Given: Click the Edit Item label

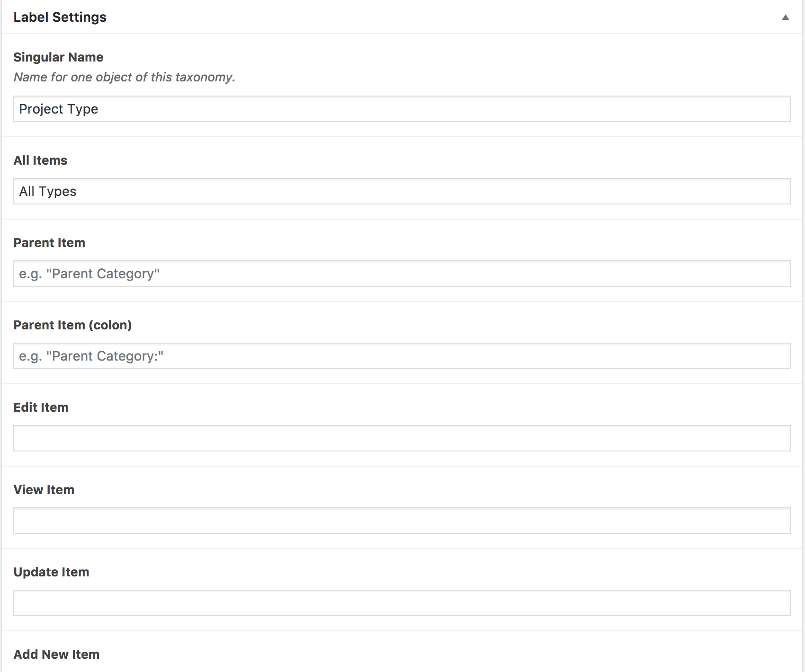Looking at the screenshot, I should pos(41,407).
